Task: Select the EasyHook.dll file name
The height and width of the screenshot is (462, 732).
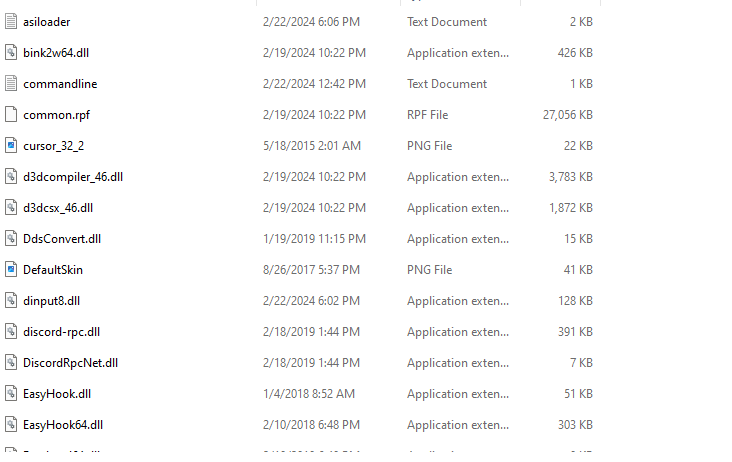Action: (x=57, y=394)
